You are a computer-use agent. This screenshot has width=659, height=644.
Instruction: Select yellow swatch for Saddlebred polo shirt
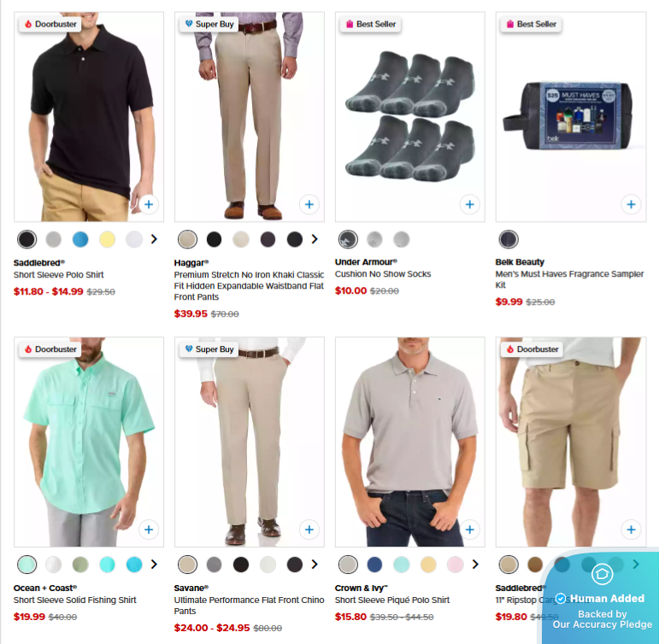(x=107, y=239)
